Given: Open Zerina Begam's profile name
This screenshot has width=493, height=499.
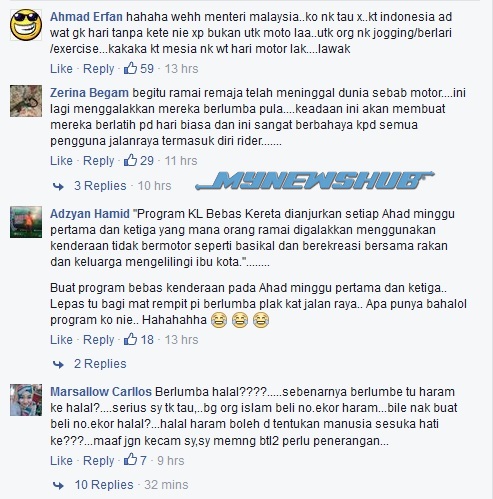Looking at the screenshot, I should pyautogui.click(x=89, y=93).
